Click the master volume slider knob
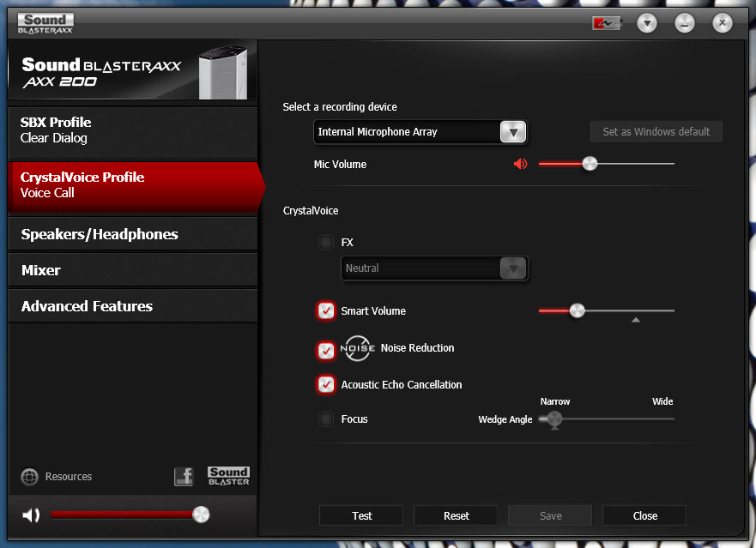This screenshot has width=756, height=548. 201,515
